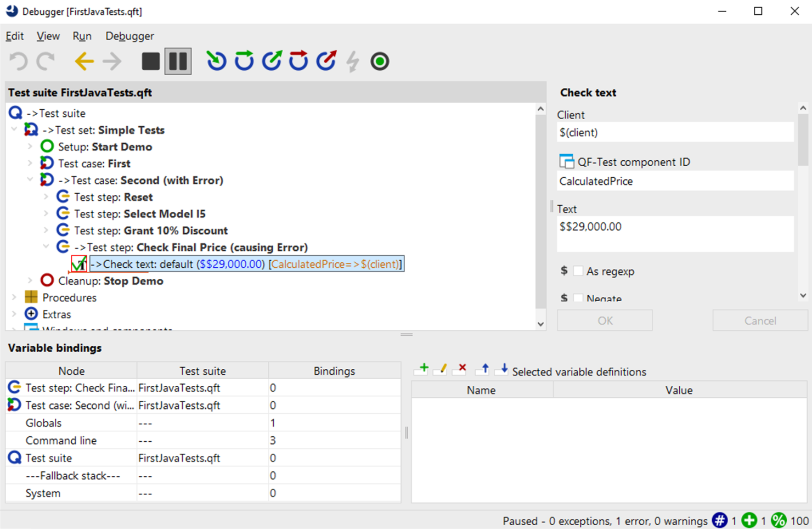The width and height of the screenshot is (812, 529).
Task: Click the Redo toolbar icon
Action: tap(46, 61)
